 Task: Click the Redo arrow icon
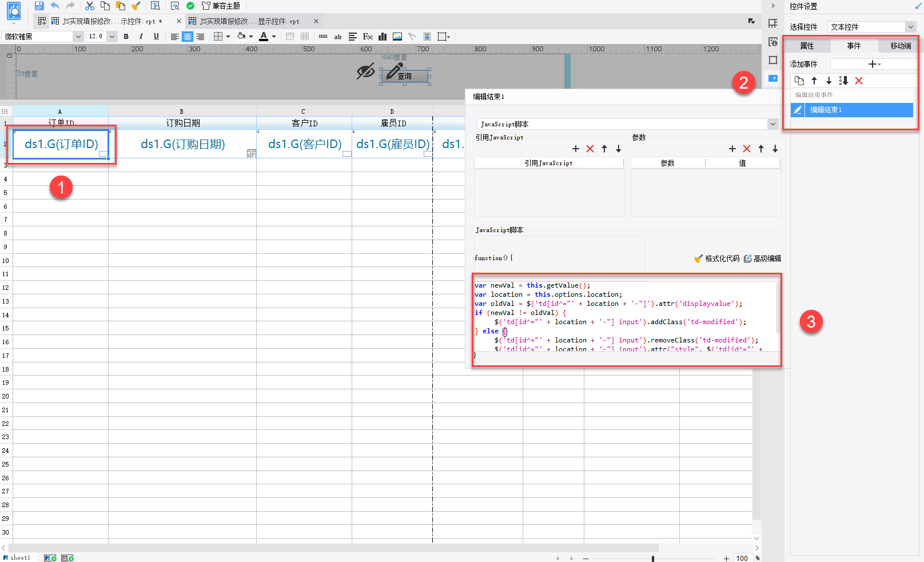[70, 6]
